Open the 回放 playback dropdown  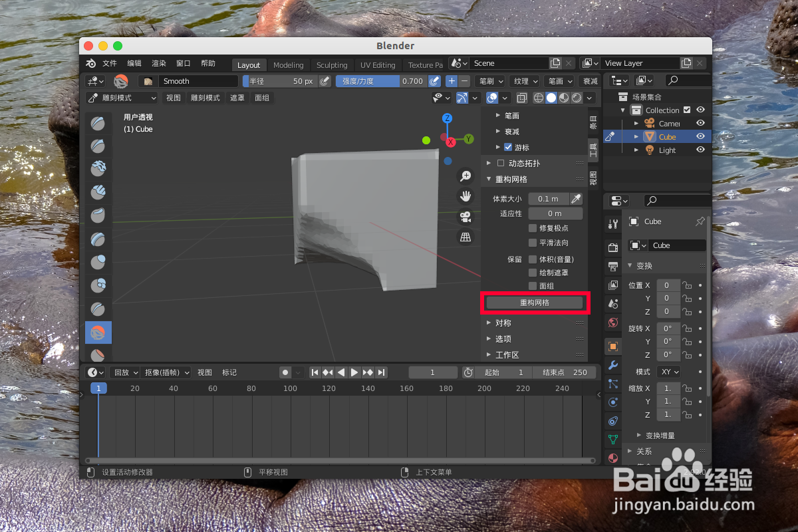(124, 372)
